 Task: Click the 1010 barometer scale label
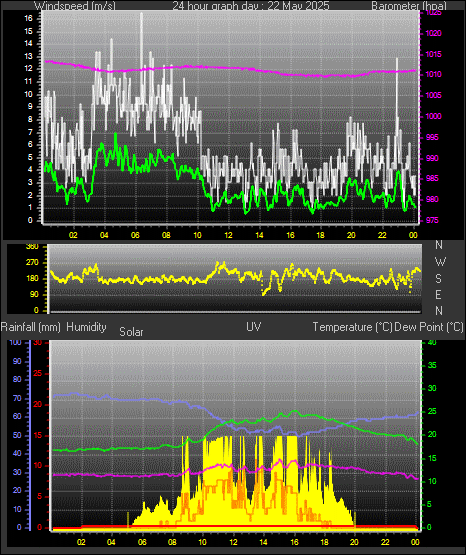coord(433,75)
